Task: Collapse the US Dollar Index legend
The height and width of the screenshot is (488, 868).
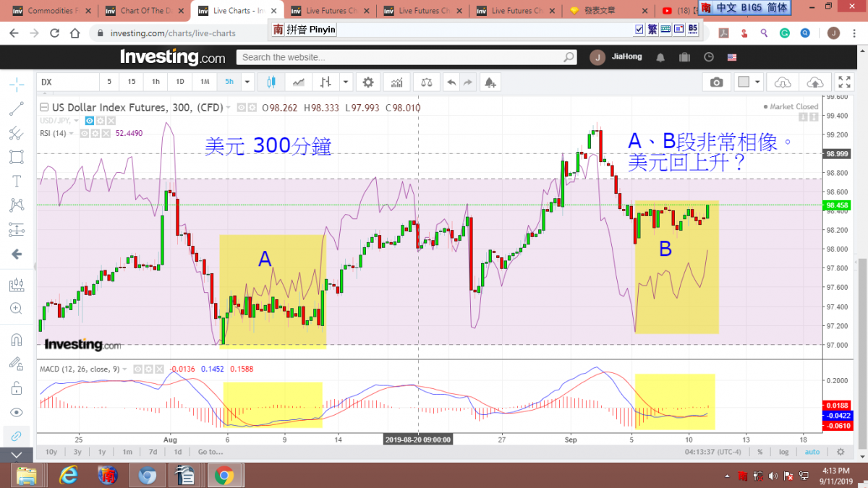Action: tap(43, 108)
